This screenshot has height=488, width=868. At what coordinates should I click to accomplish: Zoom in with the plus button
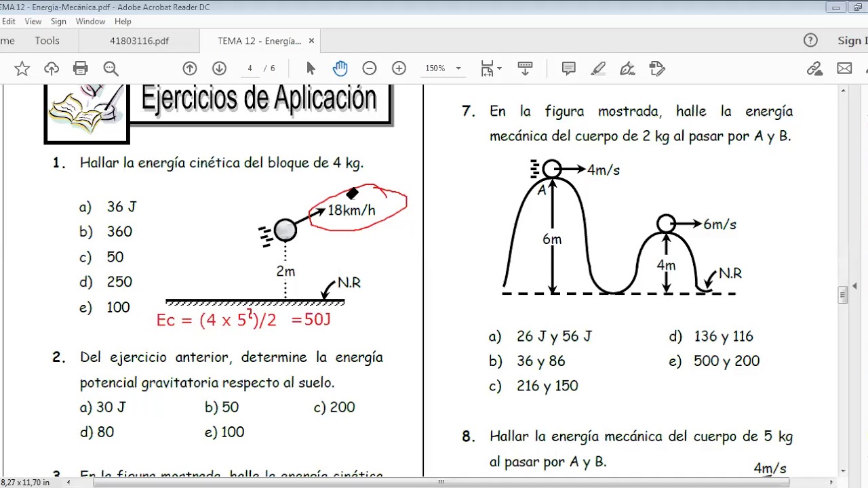pyautogui.click(x=399, y=68)
